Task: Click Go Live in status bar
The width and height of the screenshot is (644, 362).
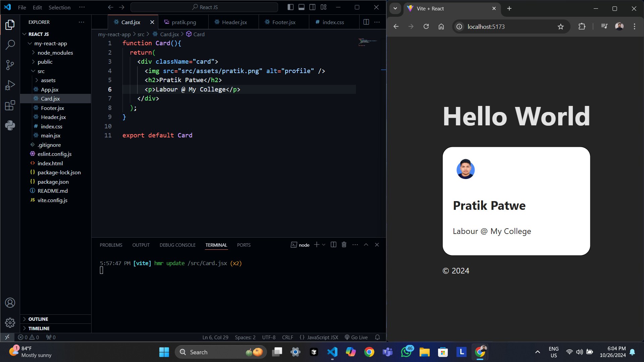Action: click(356, 337)
